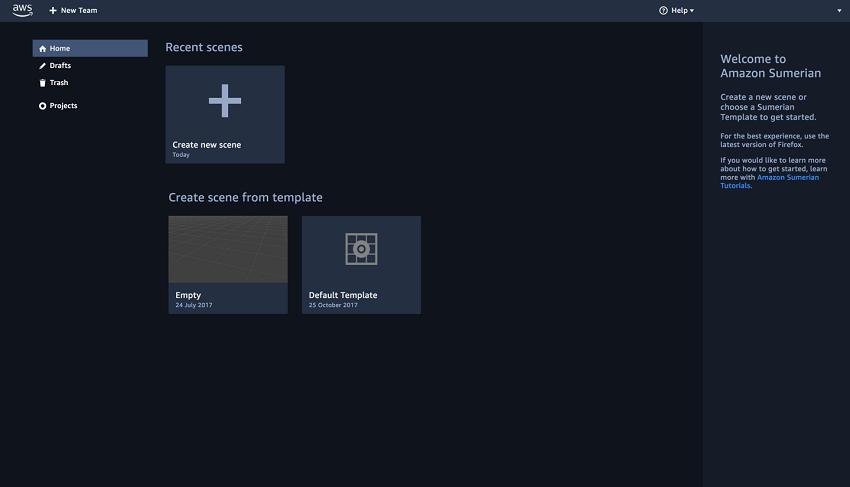Click the Default Template title text
The width and height of the screenshot is (850, 487).
343,295
